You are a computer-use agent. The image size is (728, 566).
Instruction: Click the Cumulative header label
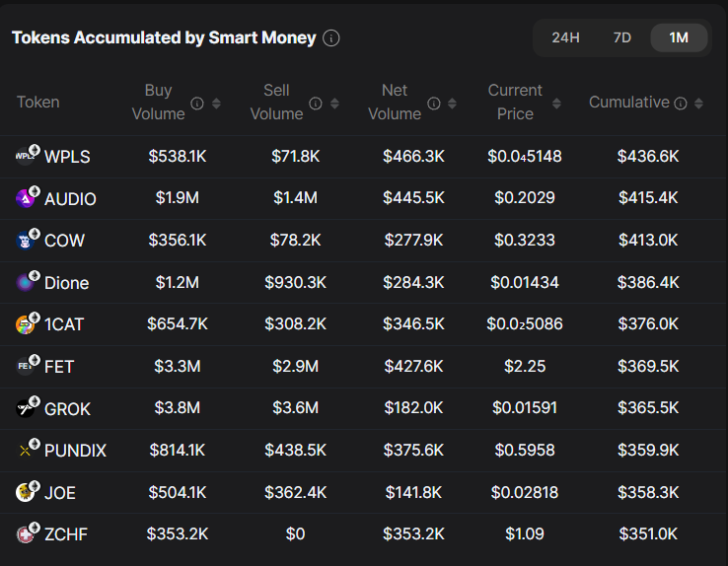[629, 103]
